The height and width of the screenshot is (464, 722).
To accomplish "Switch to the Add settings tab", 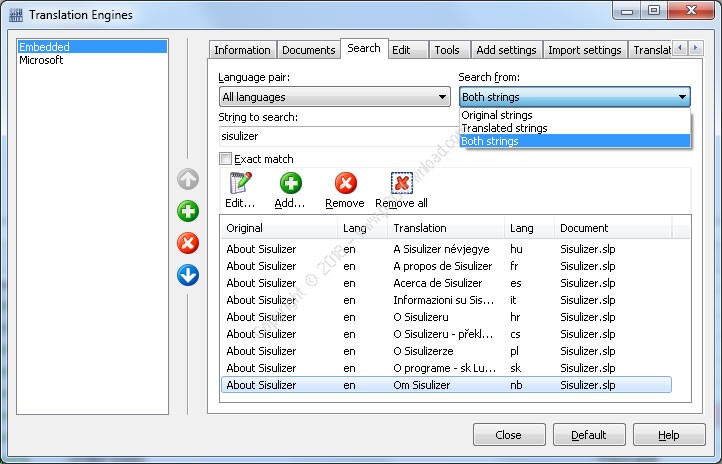I will tap(506, 50).
